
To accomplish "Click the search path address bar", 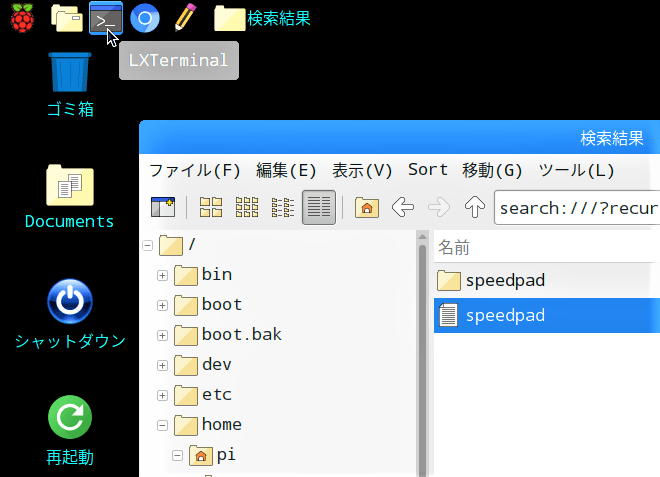I will click(577, 208).
